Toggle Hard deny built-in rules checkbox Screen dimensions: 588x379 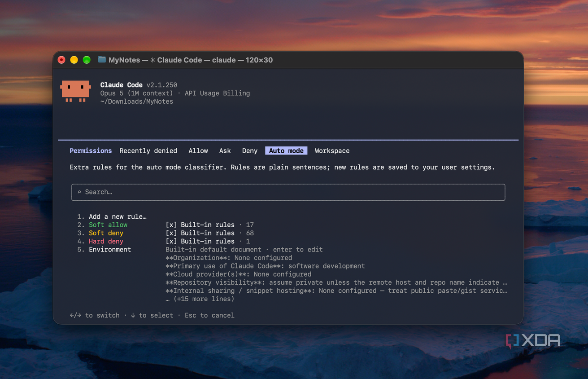171,241
